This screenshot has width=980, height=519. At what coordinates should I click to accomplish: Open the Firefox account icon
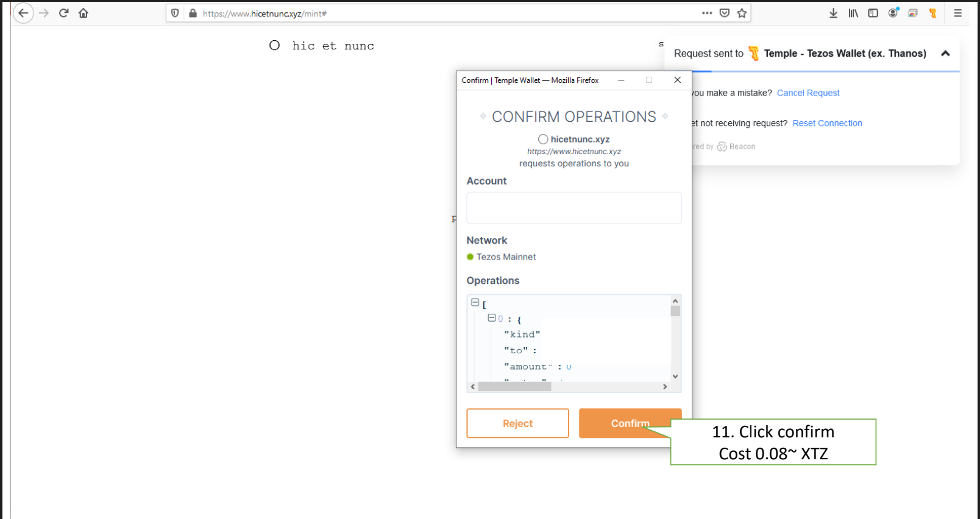click(893, 13)
